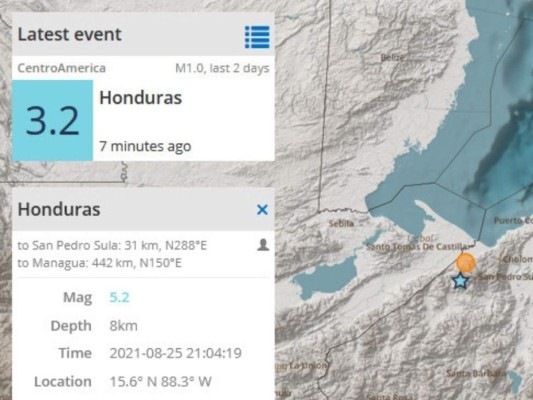Click the 5.2 magnitude value
This screenshot has width=533, height=400.
[119, 297]
